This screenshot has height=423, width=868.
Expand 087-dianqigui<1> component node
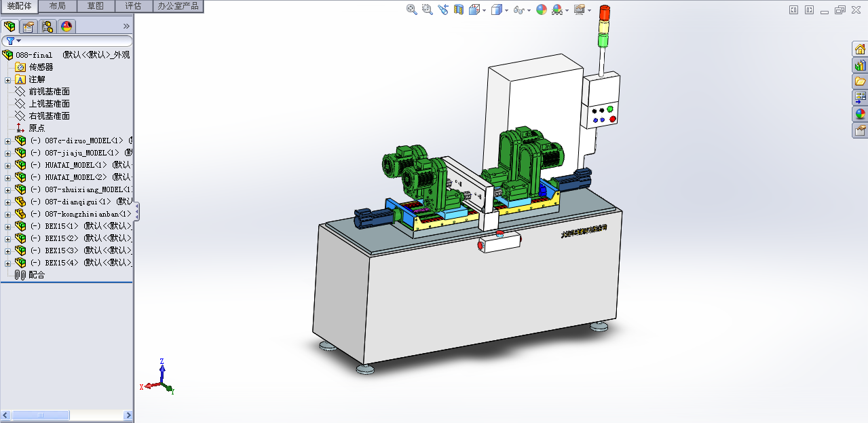tap(7, 202)
